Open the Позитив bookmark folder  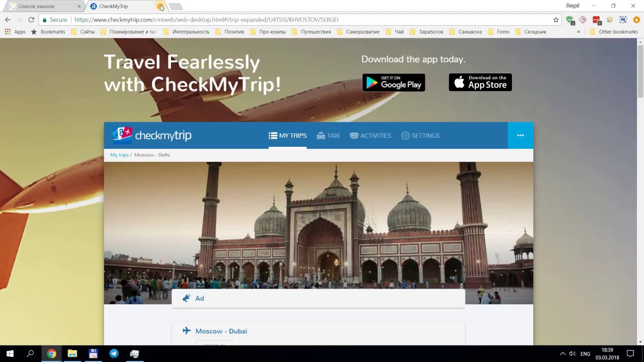(x=229, y=32)
